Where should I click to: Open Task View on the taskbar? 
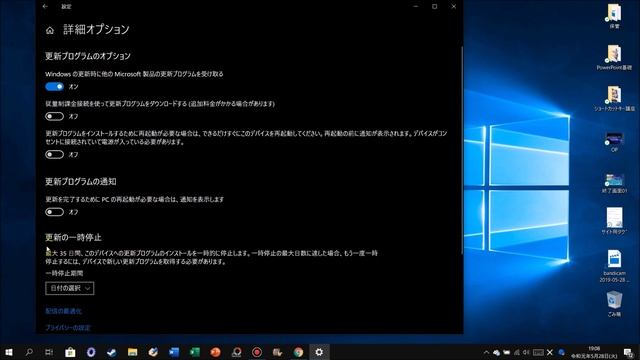(49, 352)
